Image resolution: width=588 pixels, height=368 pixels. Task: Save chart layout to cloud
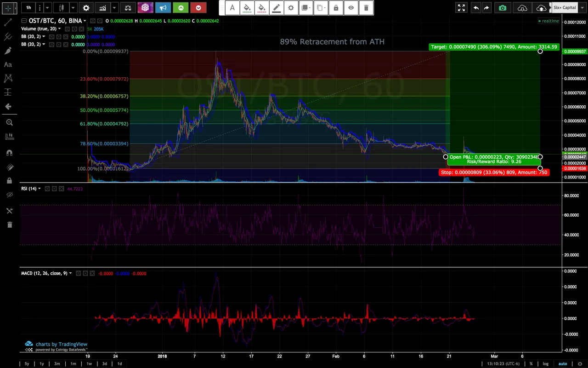point(542,8)
